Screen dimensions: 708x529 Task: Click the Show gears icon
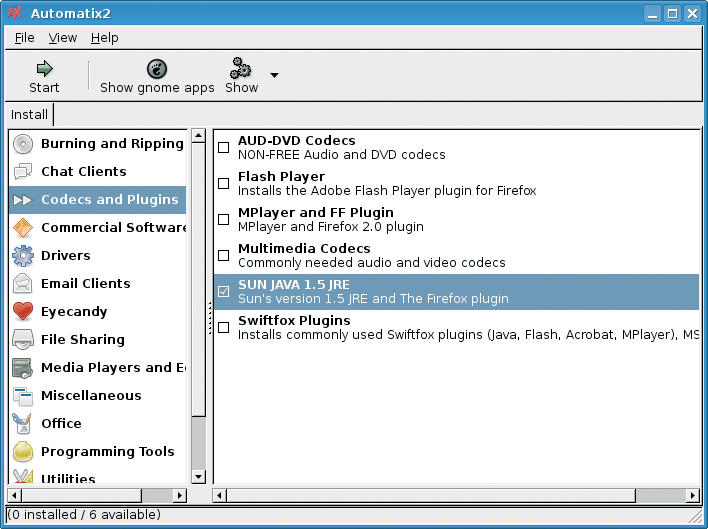tap(240, 68)
